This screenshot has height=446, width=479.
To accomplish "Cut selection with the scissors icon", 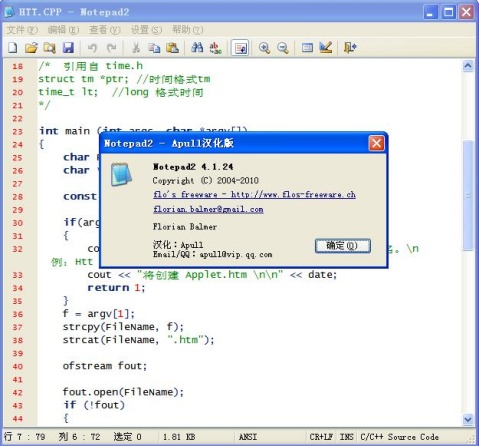I will tap(135, 48).
